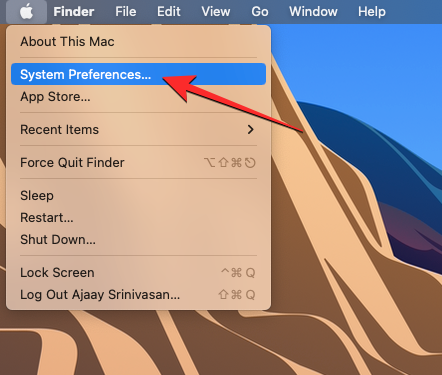Open the App Store menu entry
The width and height of the screenshot is (442, 375).
coord(138,97)
